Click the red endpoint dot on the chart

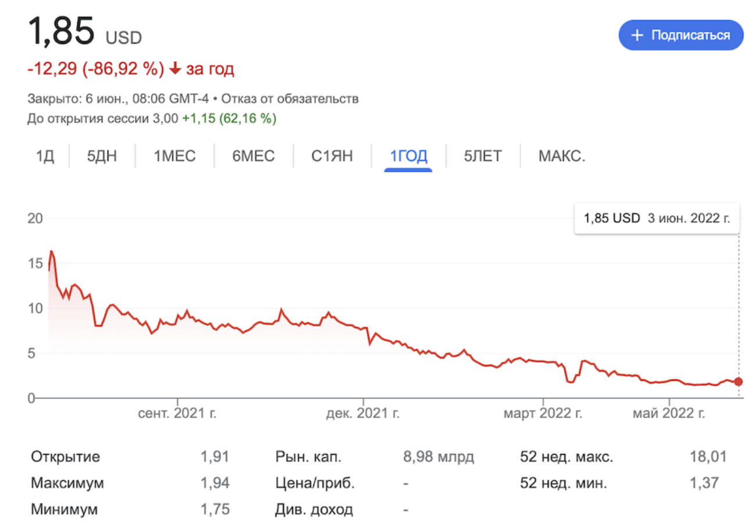point(737,381)
